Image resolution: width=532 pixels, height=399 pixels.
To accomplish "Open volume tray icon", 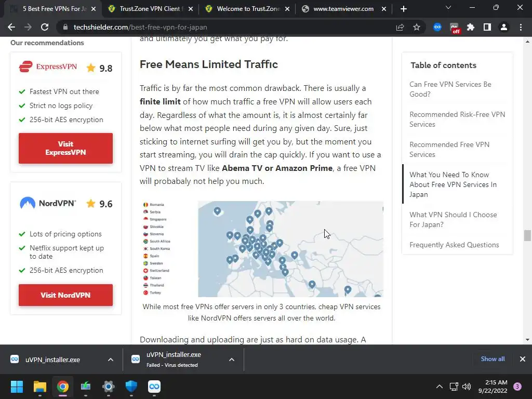I will pos(467,387).
